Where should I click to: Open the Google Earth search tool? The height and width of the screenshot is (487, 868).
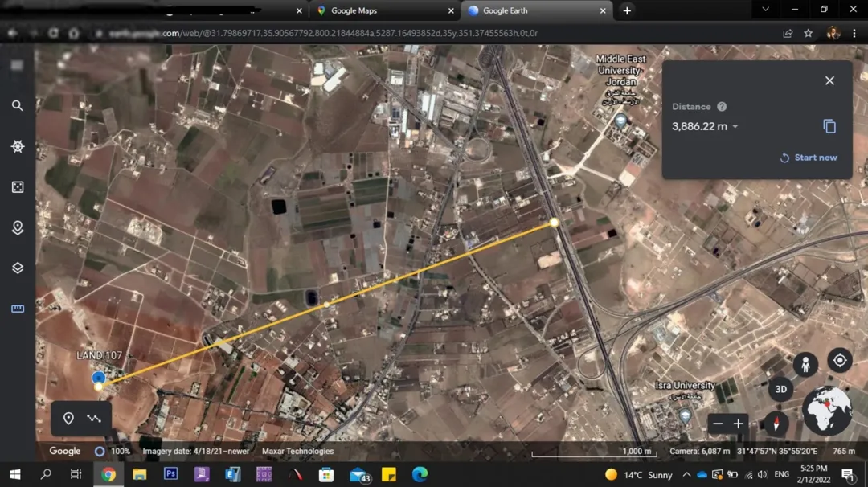(x=17, y=105)
